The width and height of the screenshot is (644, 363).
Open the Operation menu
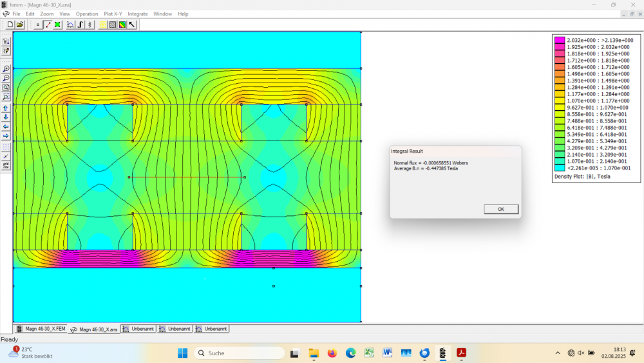(x=87, y=14)
